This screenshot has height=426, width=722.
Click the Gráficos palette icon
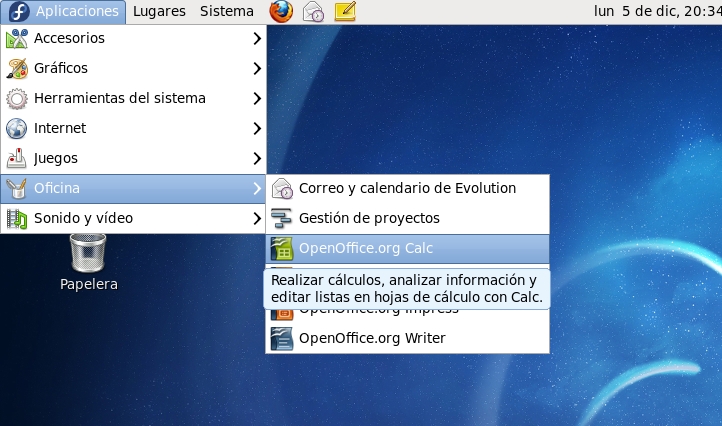tap(17, 69)
